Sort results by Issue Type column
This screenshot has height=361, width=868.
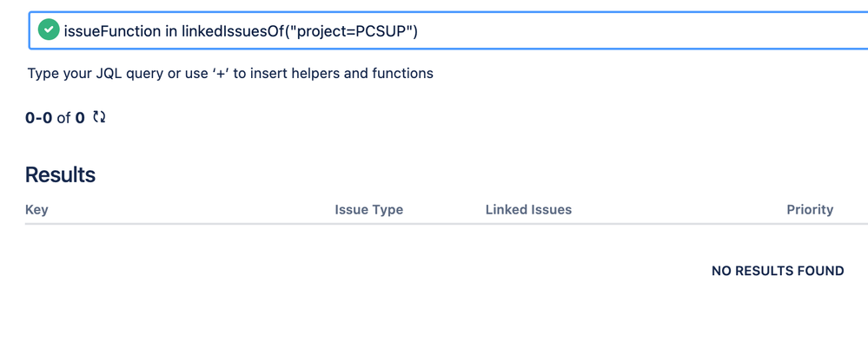pyautogui.click(x=368, y=209)
